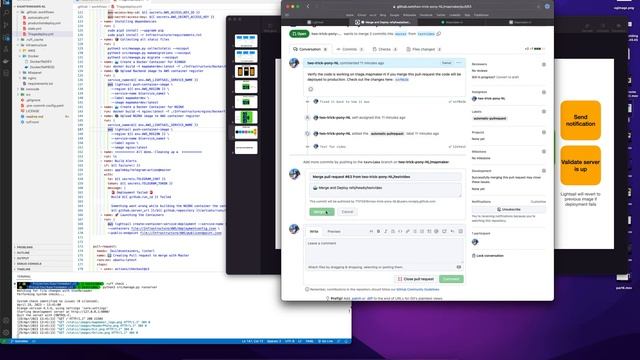Open Reviewers gear icon in PR sidebar
This screenshot has width=640, height=360.
click(x=544, y=64)
